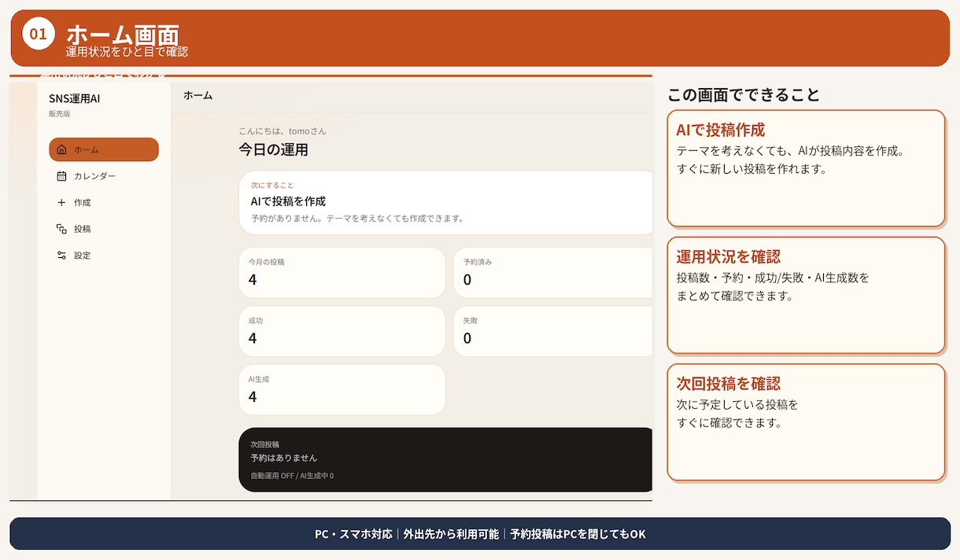960x560 pixels.
Task: Open the 投稿 sidebar menu item
Action: click(x=104, y=229)
